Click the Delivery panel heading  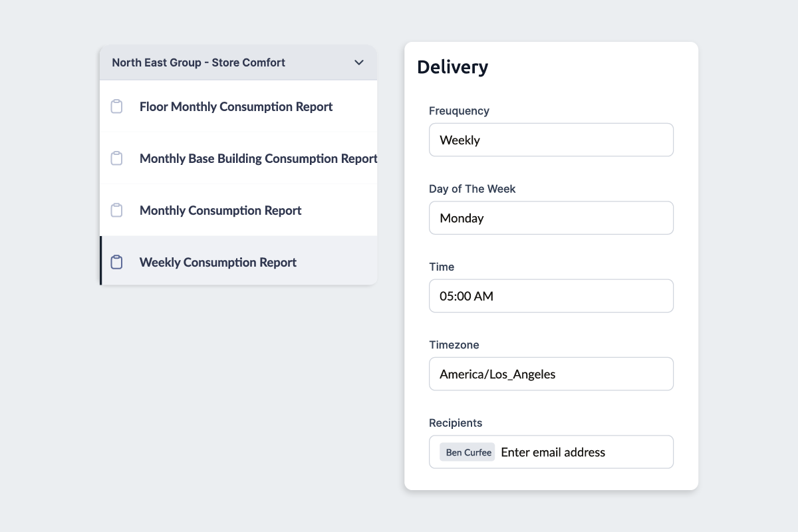click(x=452, y=67)
